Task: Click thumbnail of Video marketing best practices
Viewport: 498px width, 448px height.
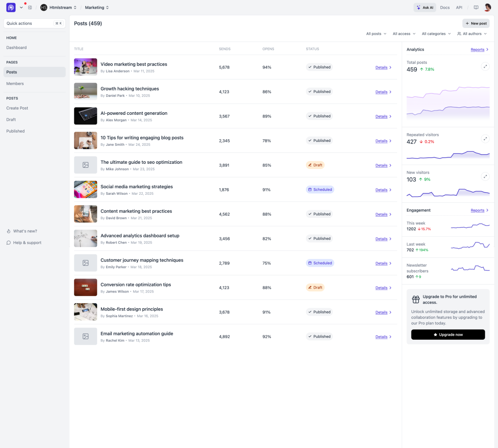Action: (86, 67)
